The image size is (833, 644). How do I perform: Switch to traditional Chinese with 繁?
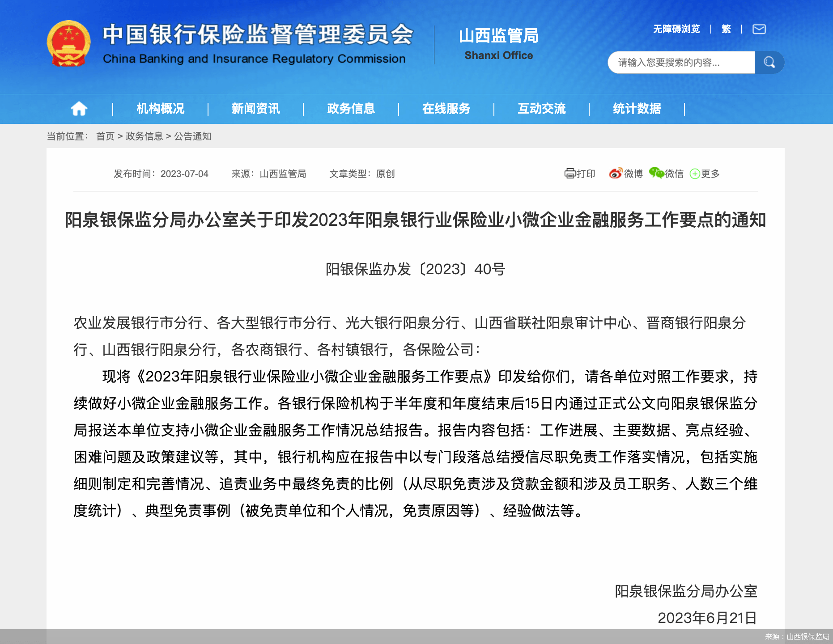(726, 29)
